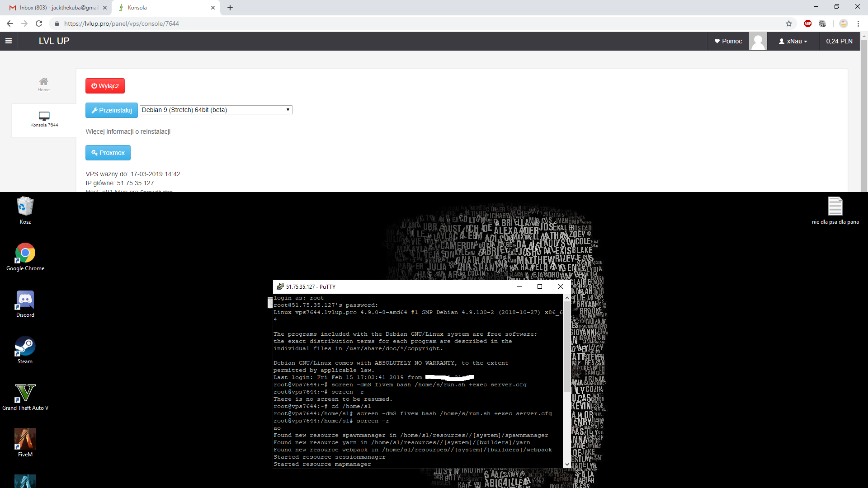Switch to the Gmail Inbox tab
The image size is (868, 488).
(x=59, y=8)
